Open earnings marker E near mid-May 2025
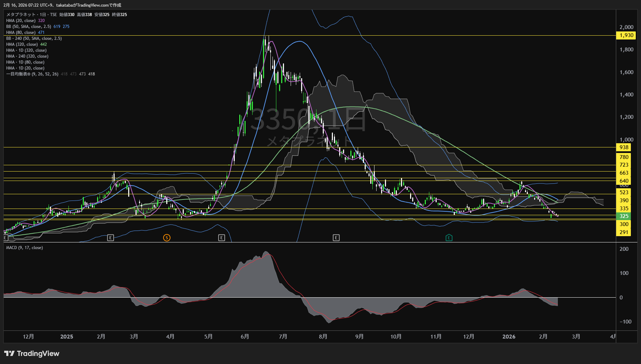The image size is (641, 364). click(x=221, y=238)
